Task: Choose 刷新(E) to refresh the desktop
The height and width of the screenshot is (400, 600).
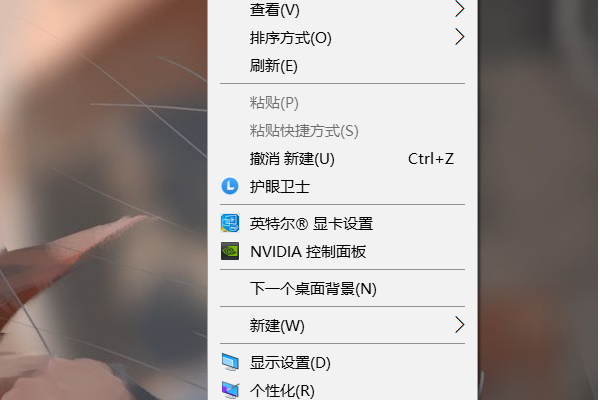Action: pyautogui.click(x=342, y=65)
